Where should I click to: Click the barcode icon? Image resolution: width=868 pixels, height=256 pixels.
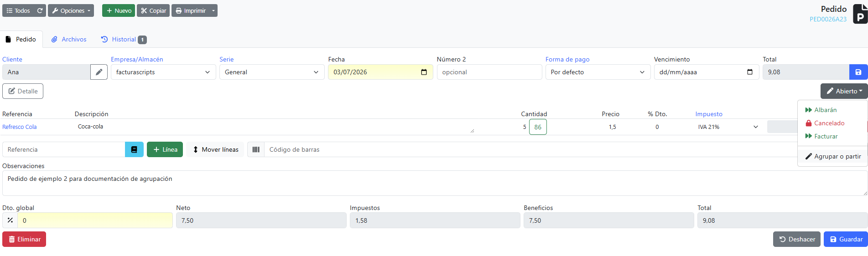pos(256,149)
